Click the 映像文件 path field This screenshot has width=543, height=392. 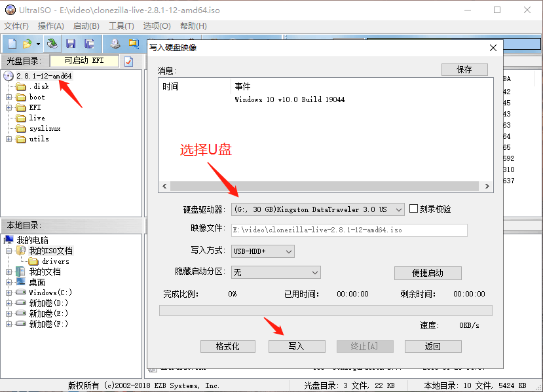pos(349,230)
